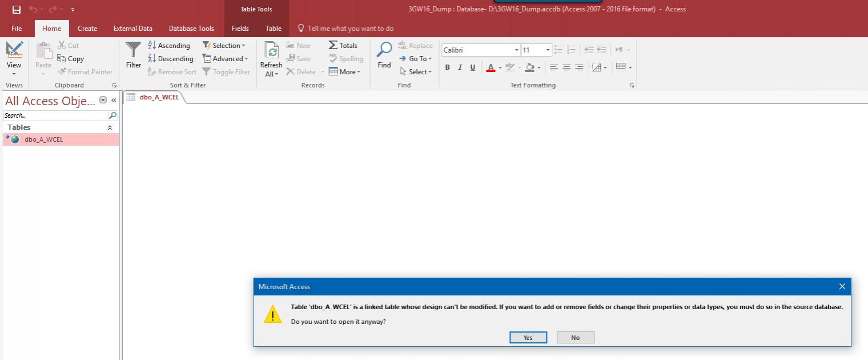This screenshot has height=360, width=868.
Task: Click the Find magnifier button
Action: pos(384,56)
